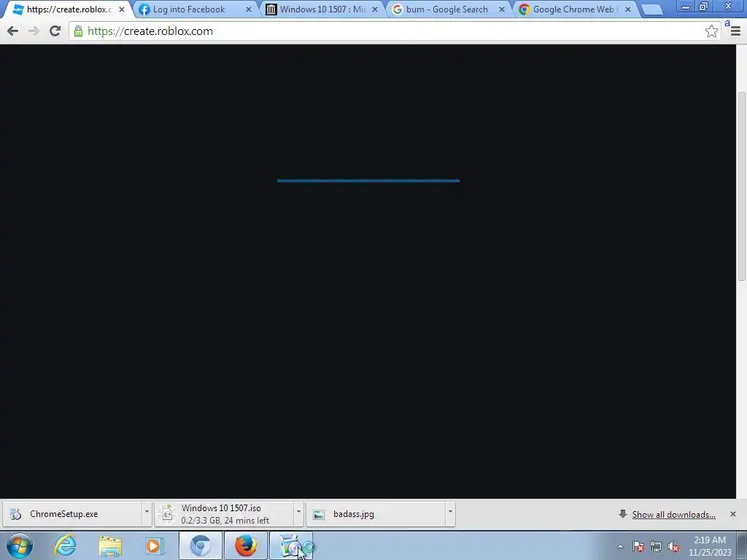Close the Google Chrome Web Store tab

pyautogui.click(x=628, y=9)
